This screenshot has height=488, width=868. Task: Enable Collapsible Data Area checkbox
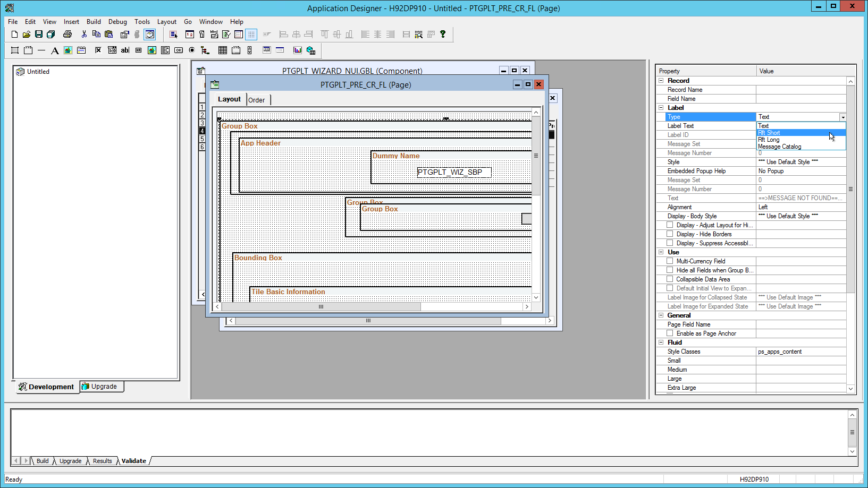[x=670, y=279]
